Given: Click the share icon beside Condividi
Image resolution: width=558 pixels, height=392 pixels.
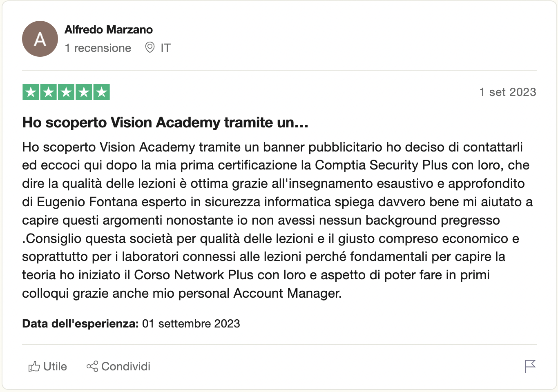Looking at the screenshot, I should pos(92,366).
